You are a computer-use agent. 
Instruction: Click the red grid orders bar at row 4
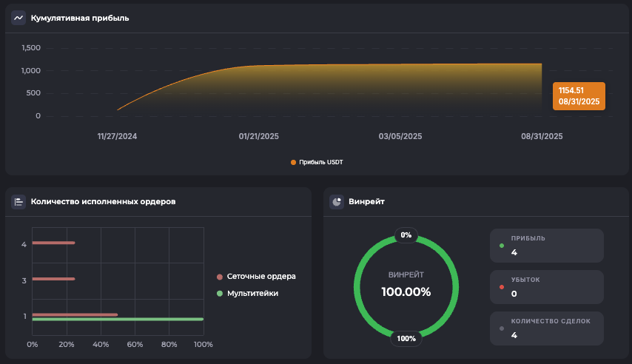(x=53, y=243)
